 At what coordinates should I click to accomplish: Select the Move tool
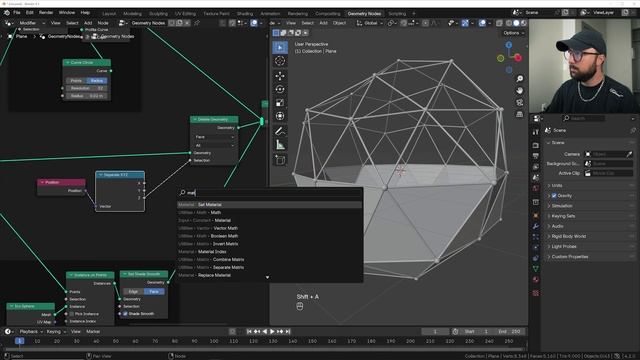[x=280, y=76]
